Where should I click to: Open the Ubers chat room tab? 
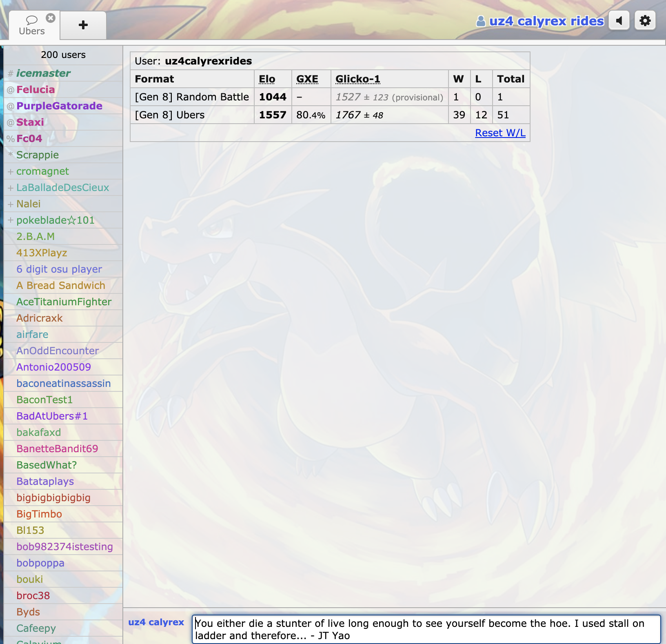tap(32, 26)
